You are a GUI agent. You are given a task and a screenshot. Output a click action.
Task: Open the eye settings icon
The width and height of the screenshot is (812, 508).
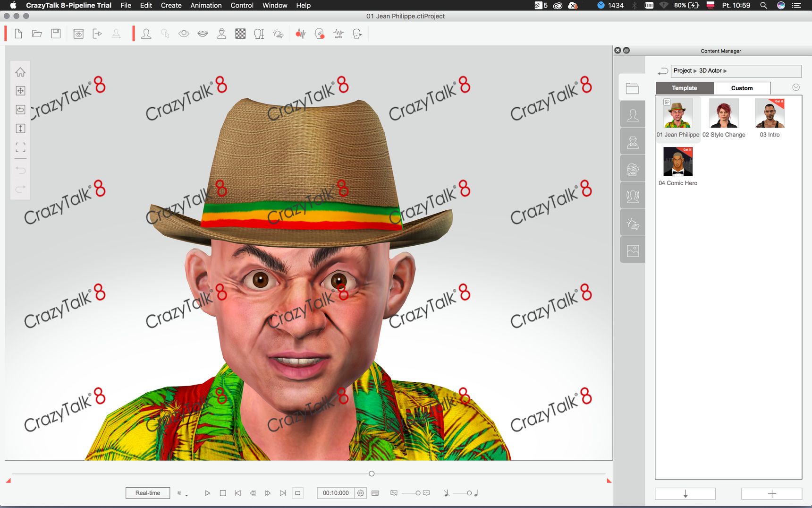pyautogui.click(x=184, y=34)
